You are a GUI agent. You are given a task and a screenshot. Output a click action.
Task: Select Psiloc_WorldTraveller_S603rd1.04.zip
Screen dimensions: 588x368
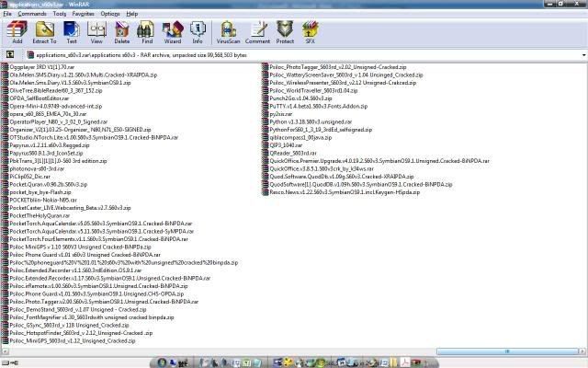point(310,90)
